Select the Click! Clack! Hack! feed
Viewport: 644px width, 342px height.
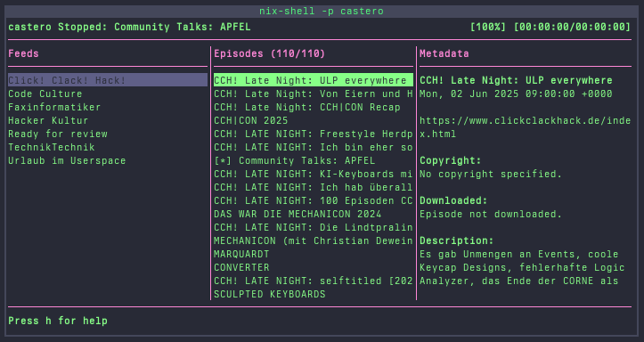pyautogui.click(x=108, y=80)
